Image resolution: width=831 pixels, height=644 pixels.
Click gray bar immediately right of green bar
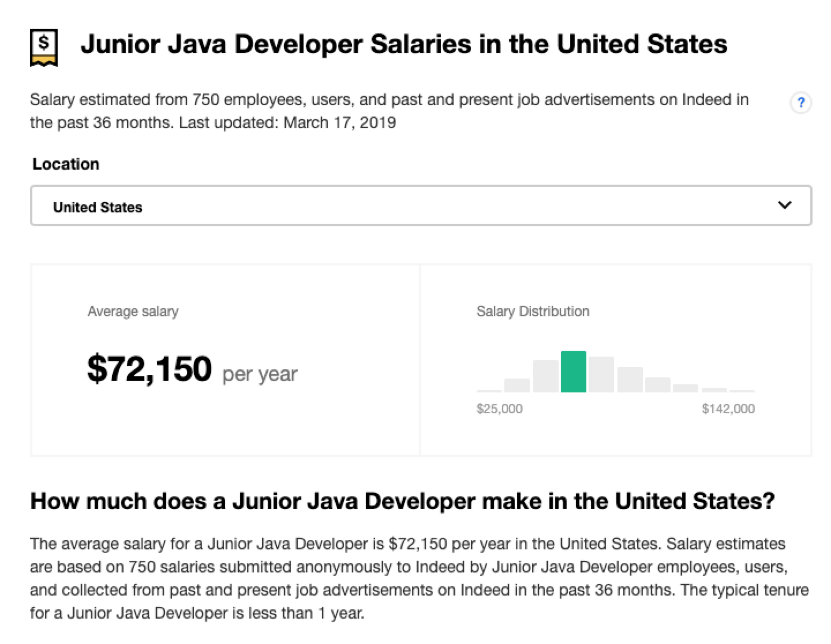[601, 375]
